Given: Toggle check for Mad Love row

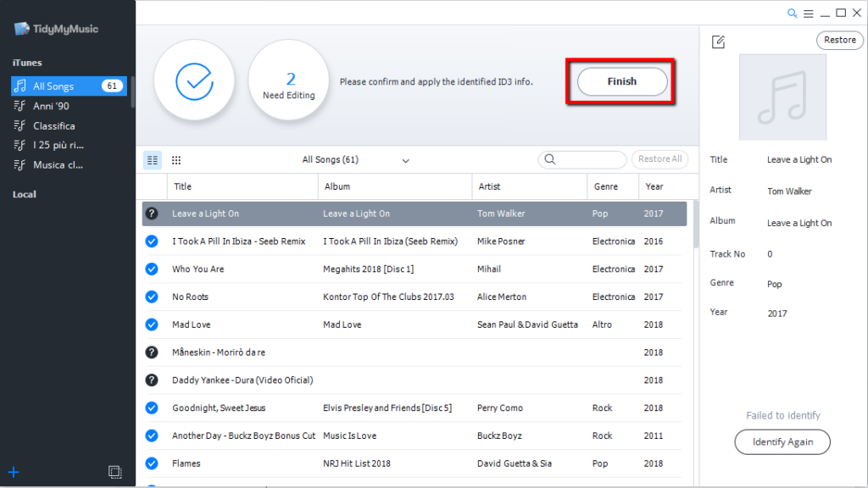Looking at the screenshot, I should [152, 324].
